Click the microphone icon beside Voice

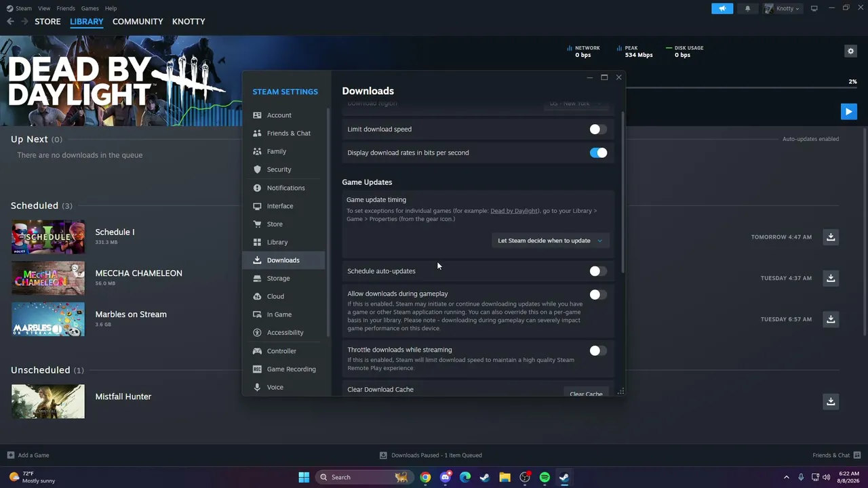pyautogui.click(x=257, y=387)
